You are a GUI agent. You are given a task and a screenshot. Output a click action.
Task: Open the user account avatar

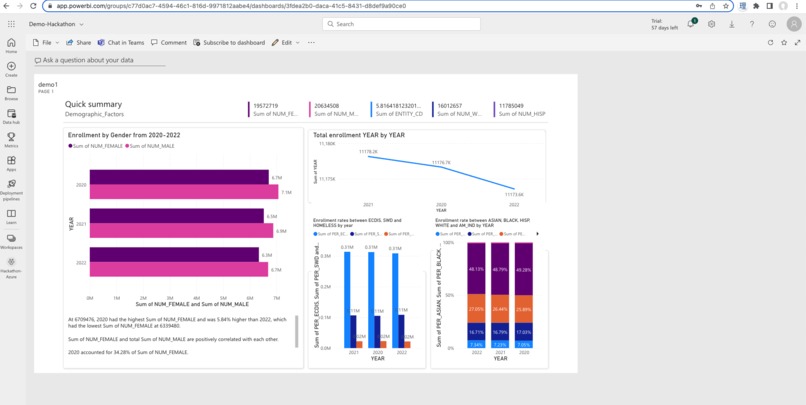click(794, 24)
